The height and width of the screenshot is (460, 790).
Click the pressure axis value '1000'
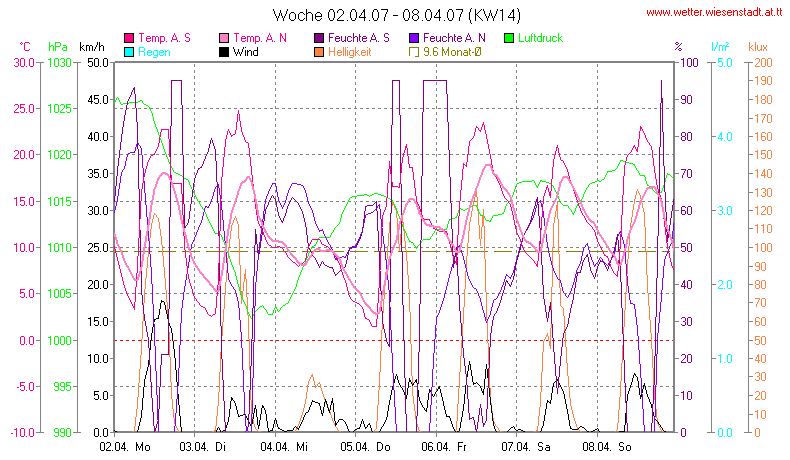tap(59, 341)
